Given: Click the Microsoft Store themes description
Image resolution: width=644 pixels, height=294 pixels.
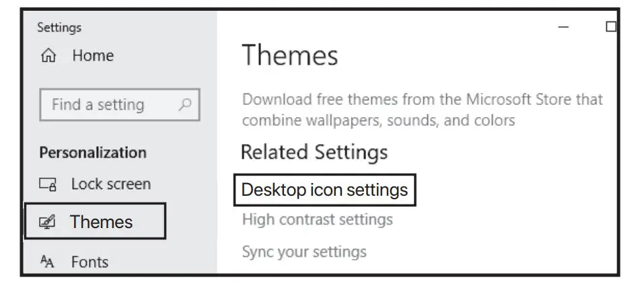Looking at the screenshot, I should pyautogui.click(x=422, y=110).
